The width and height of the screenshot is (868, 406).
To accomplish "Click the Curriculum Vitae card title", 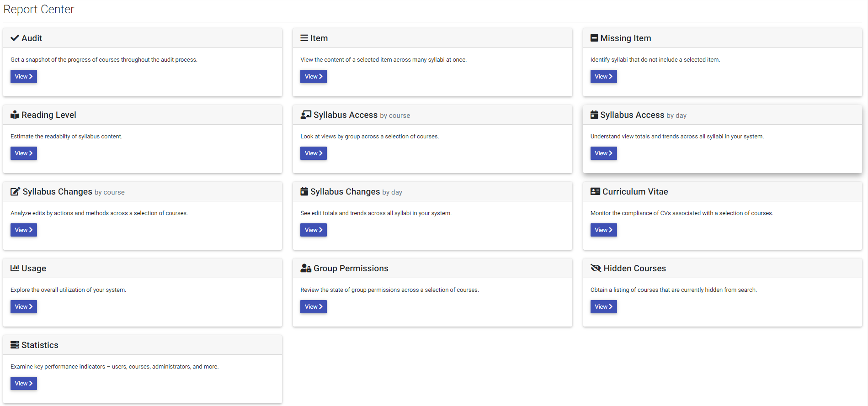I will tap(635, 191).
